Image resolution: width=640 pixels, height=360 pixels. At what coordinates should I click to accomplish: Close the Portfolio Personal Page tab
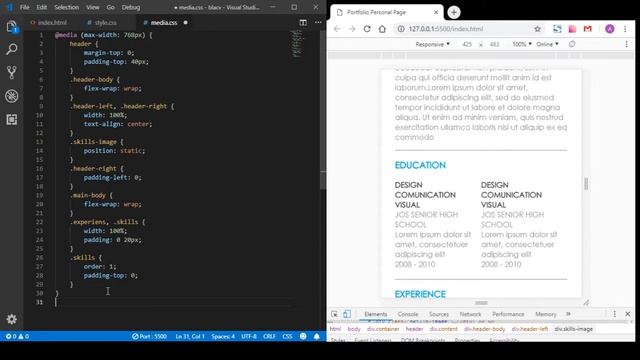(436, 12)
